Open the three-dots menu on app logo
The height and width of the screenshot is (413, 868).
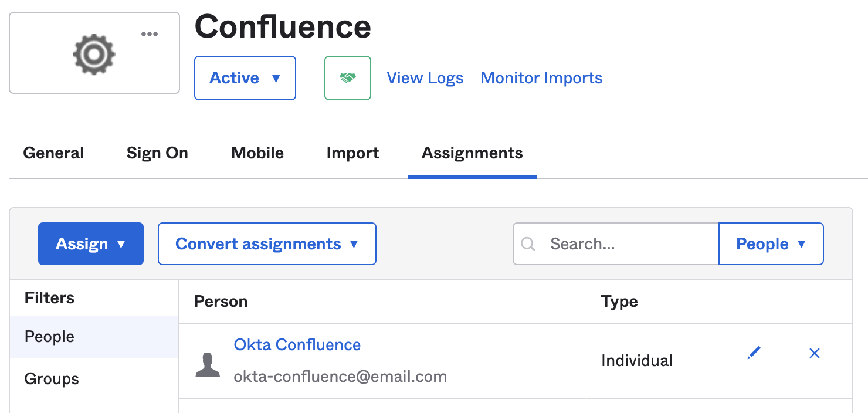click(150, 34)
